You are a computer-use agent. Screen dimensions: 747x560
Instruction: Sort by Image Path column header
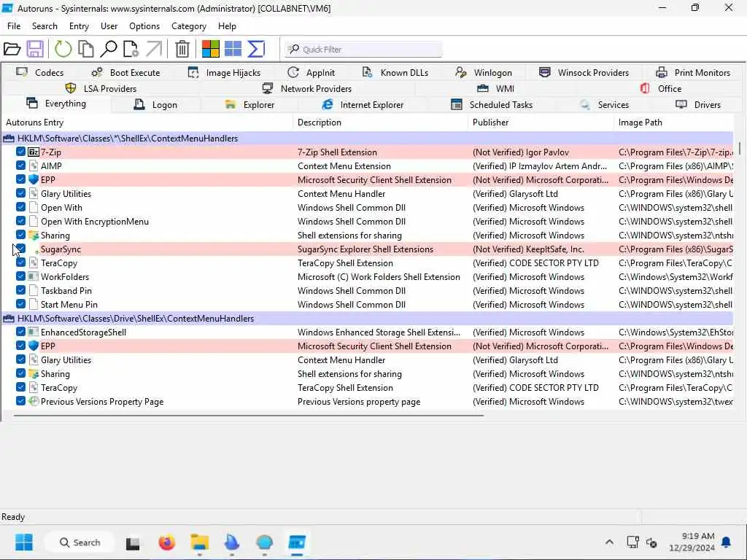[674, 122]
